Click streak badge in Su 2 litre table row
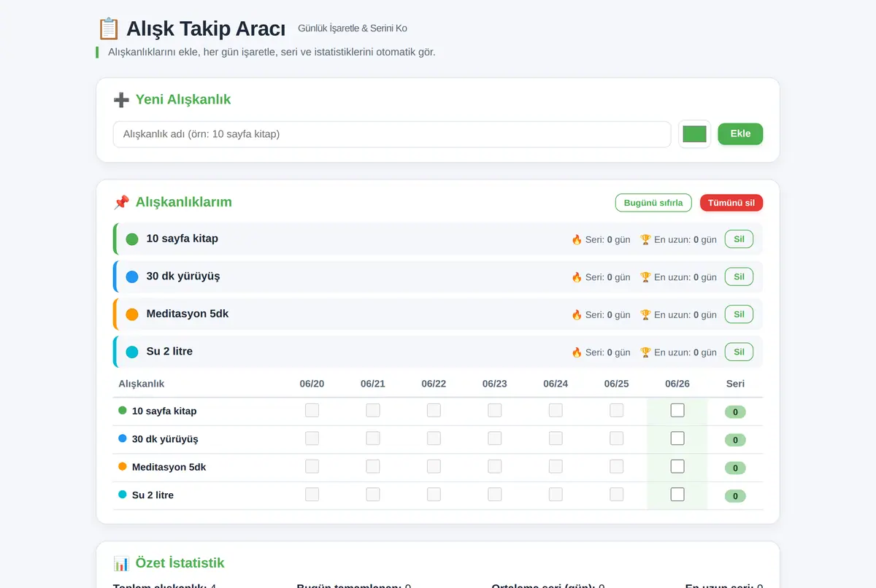Viewport: 876px width, 588px height. tap(735, 496)
